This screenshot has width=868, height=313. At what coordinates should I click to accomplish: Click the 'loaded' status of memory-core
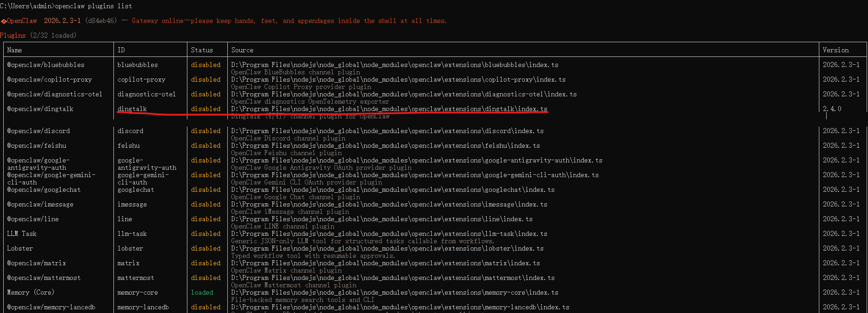point(202,292)
